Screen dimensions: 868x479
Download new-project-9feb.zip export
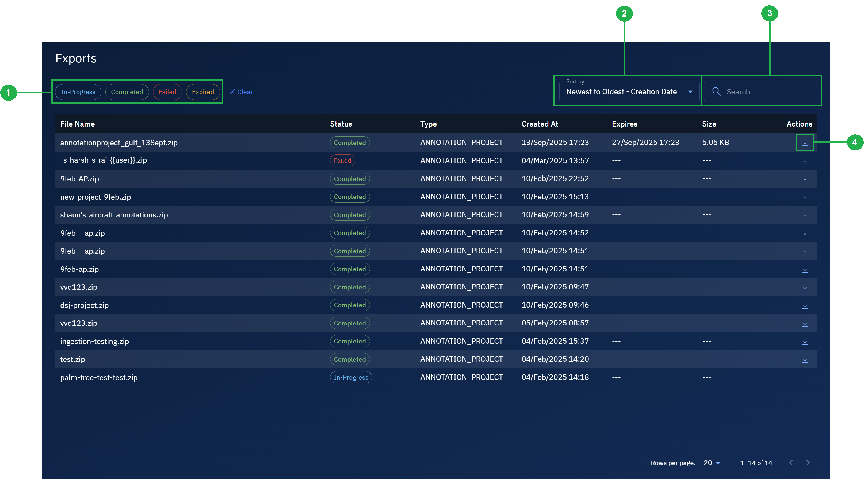(805, 197)
